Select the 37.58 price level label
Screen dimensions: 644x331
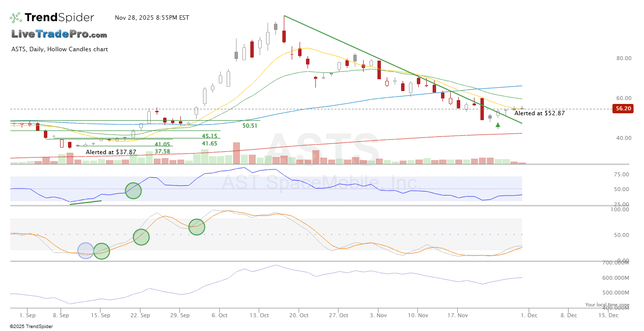point(162,151)
